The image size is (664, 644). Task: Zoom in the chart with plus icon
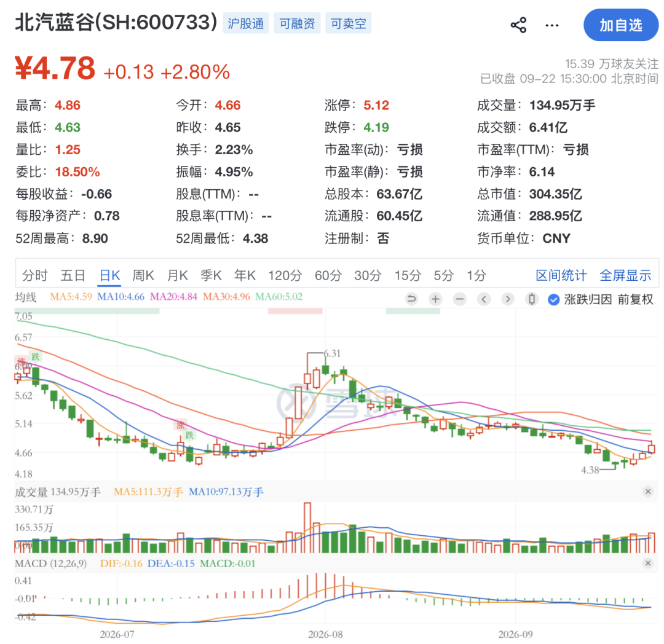click(x=435, y=299)
